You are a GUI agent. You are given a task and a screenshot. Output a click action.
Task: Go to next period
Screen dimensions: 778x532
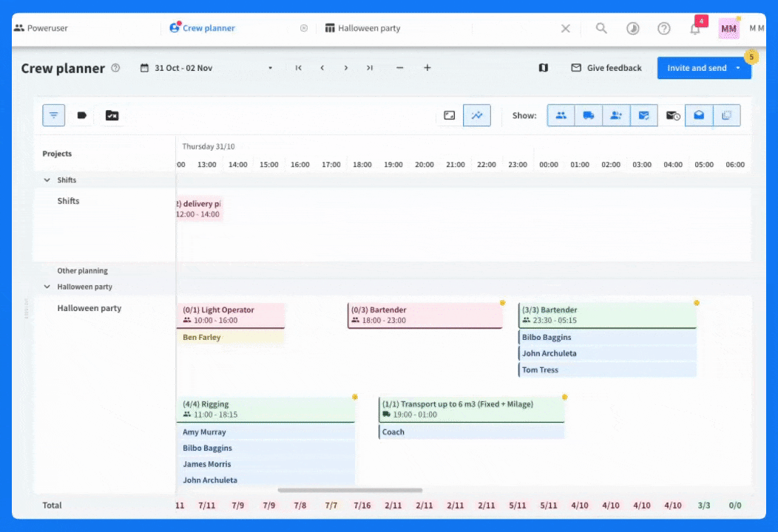point(346,68)
